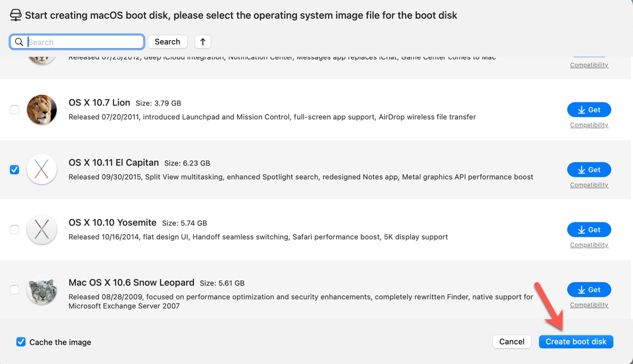
Task: Get the OS X 10.10 Yosemite image
Action: (x=589, y=229)
